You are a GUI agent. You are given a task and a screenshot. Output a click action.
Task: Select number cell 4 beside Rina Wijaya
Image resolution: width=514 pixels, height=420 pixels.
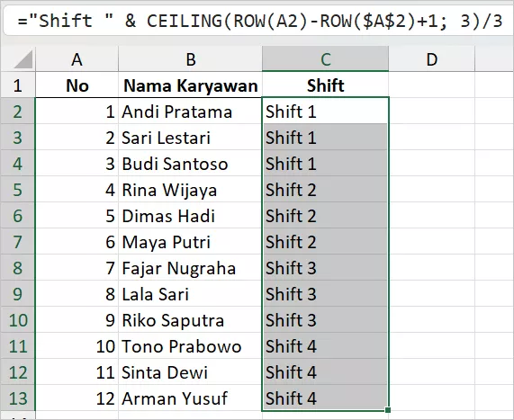77,190
